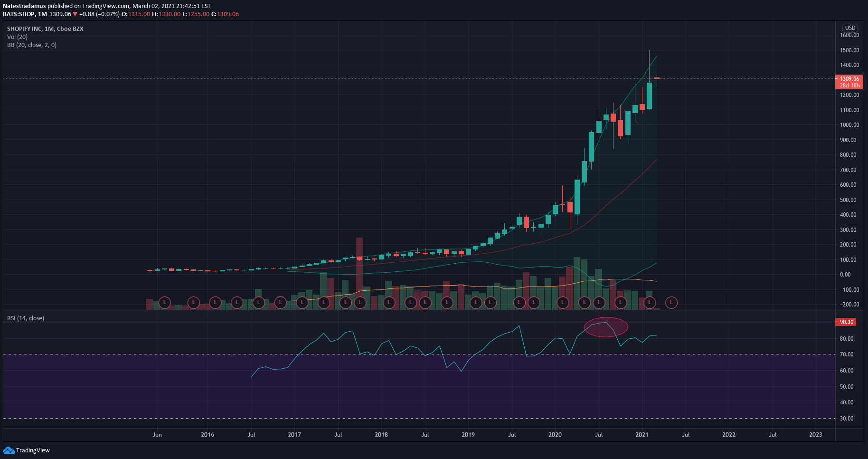Click the 1200.00 price axis label
Screen dimensions: 868x459
(x=849, y=95)
